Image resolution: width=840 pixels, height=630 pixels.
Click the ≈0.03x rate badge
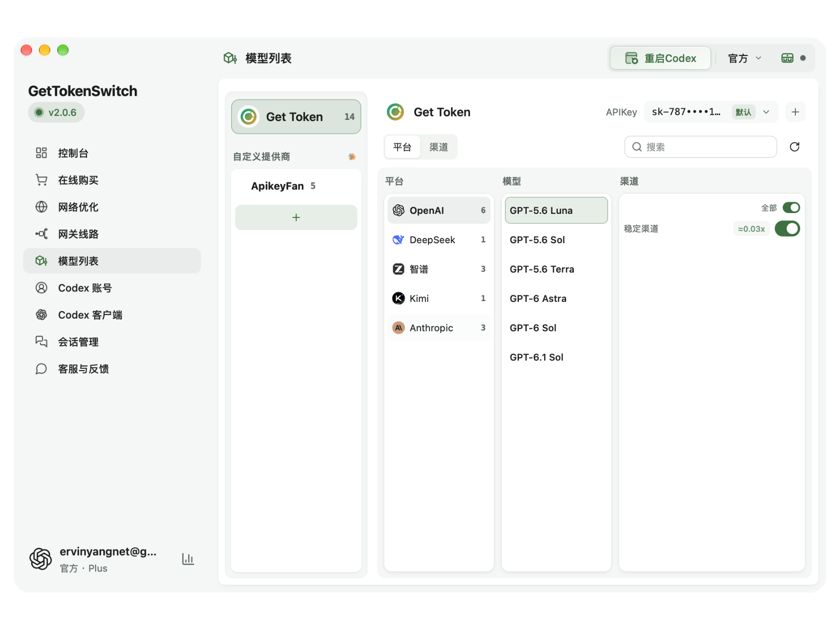751,229
